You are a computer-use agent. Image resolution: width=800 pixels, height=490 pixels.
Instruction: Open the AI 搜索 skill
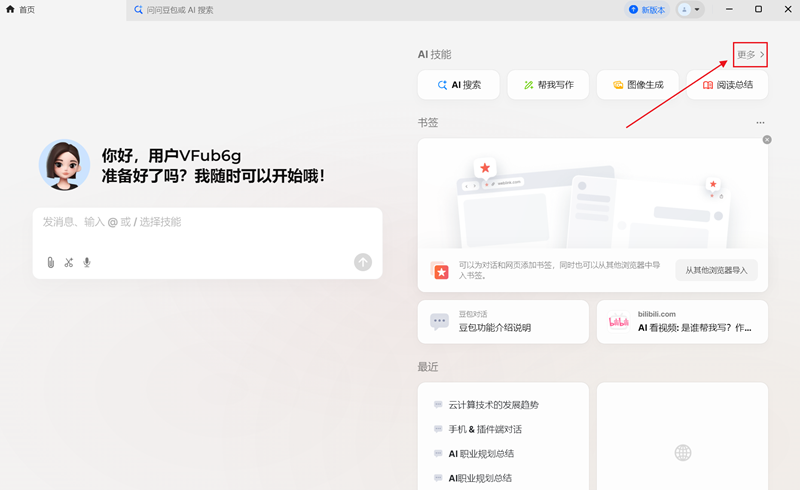tap(459, 85)
